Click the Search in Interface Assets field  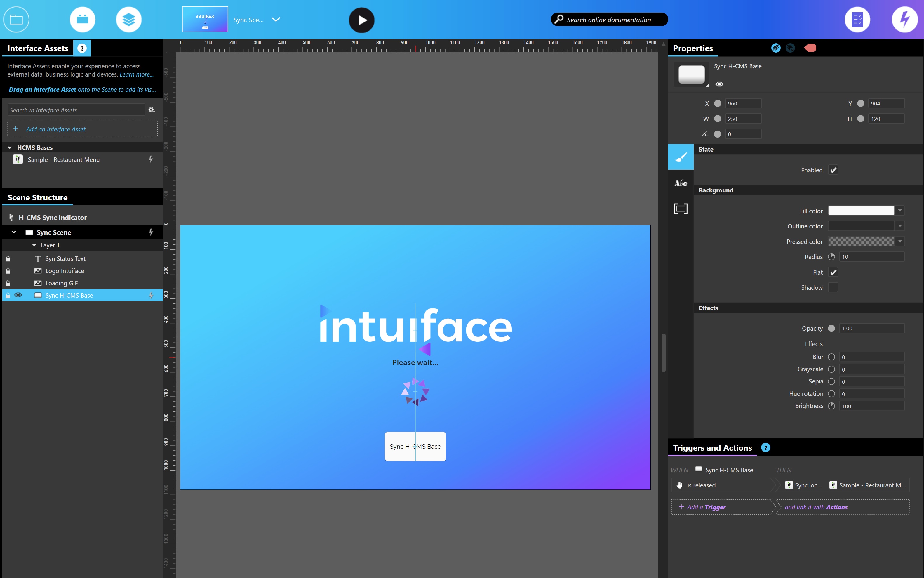click(76, 110)
